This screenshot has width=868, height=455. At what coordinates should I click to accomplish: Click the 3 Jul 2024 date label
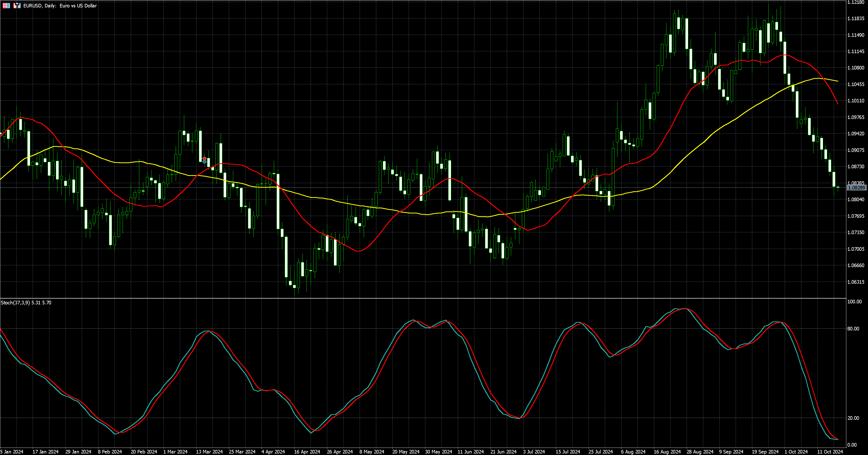click(x=534, y=452)
